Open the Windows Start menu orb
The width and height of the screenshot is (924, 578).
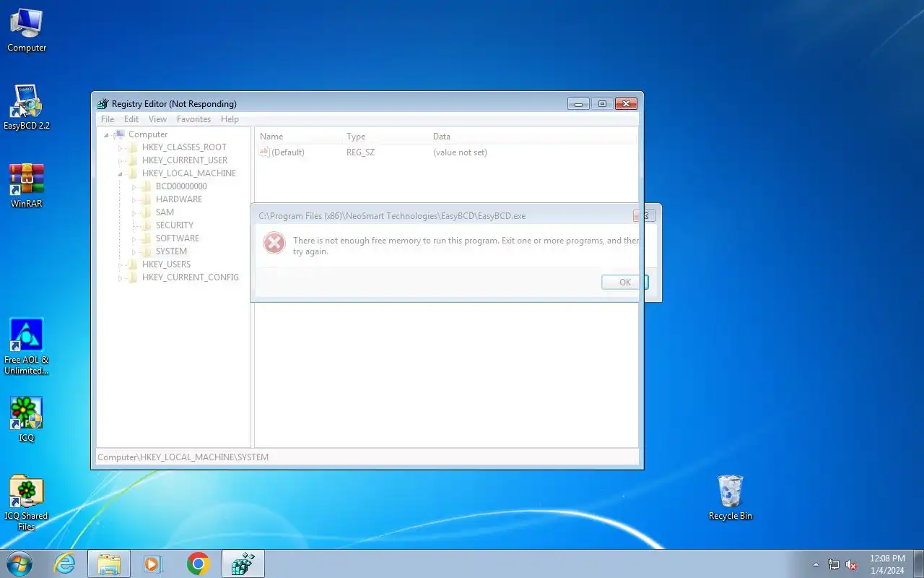click(x=19, y=564)
